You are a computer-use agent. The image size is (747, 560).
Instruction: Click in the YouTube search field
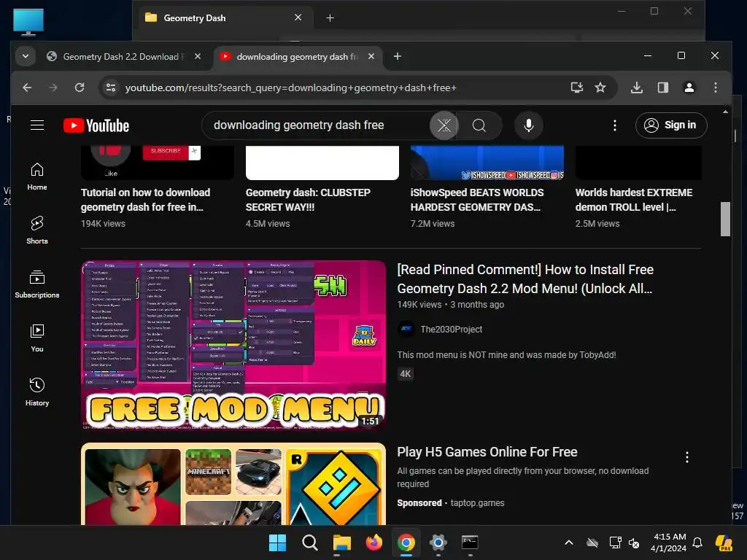tap(317, 125)
